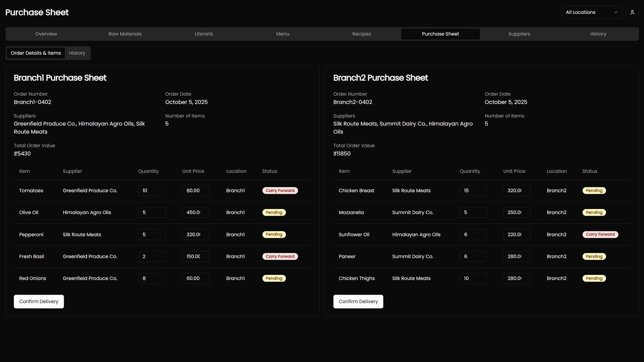Click the Pending status badge on Olive Oil

[x=274, y=212]
